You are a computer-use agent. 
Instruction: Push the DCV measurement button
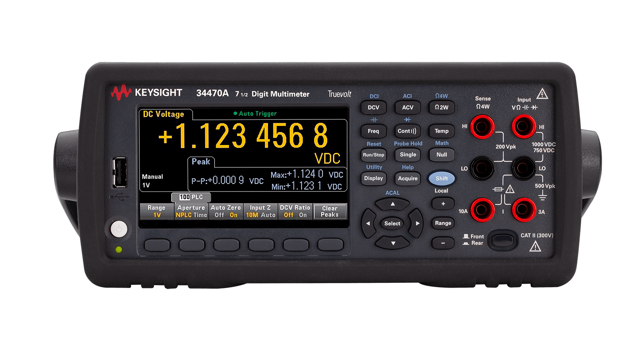click(374, 107)
